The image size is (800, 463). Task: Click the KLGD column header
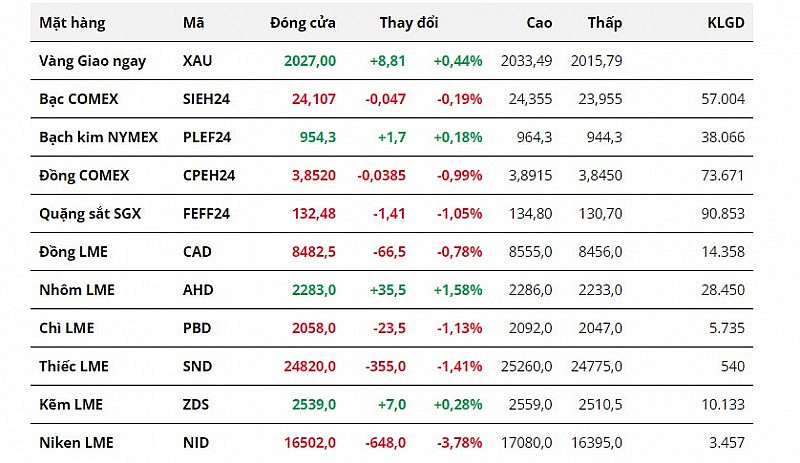point(725,22)
